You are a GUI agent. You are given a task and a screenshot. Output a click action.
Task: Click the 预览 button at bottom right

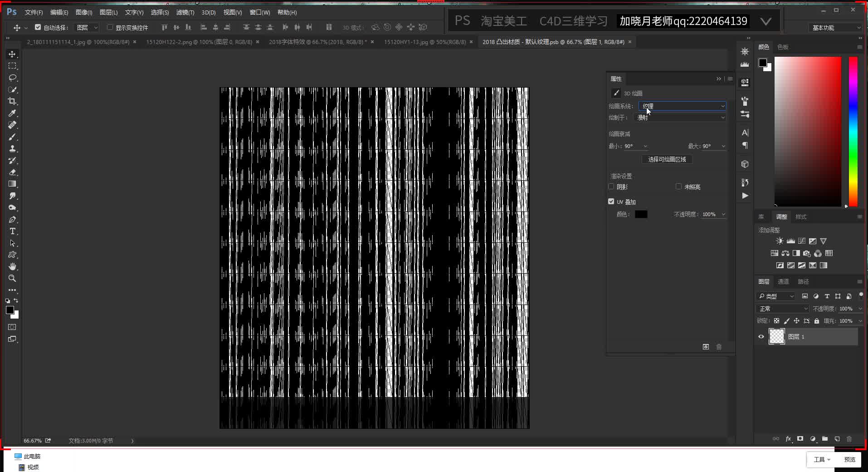[x=850, y=459]
